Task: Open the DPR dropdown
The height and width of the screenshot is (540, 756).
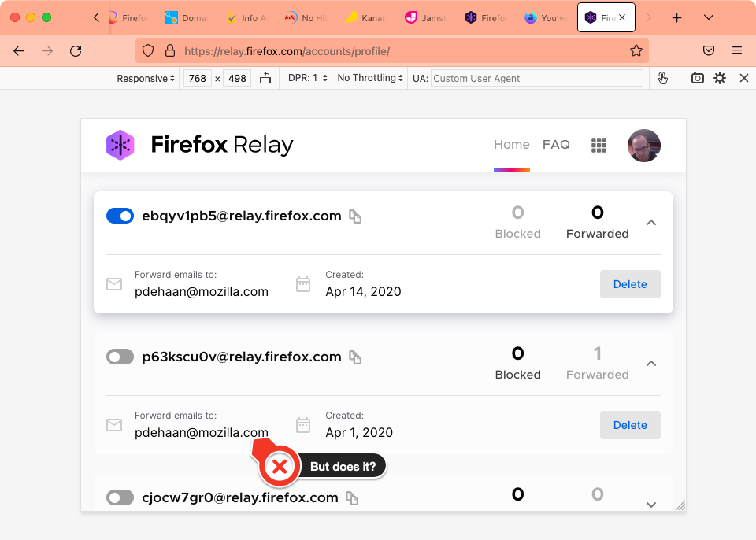Action: [306, 78]
